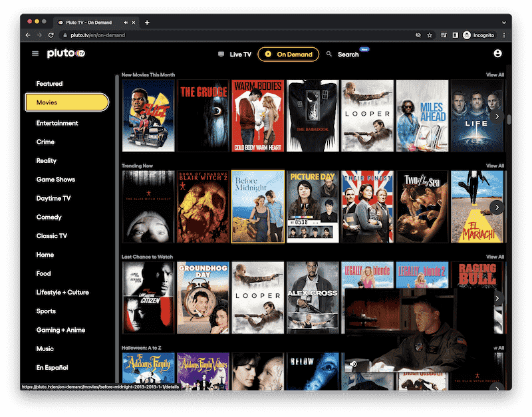Open Slice movie poster

tap(148, 116)
